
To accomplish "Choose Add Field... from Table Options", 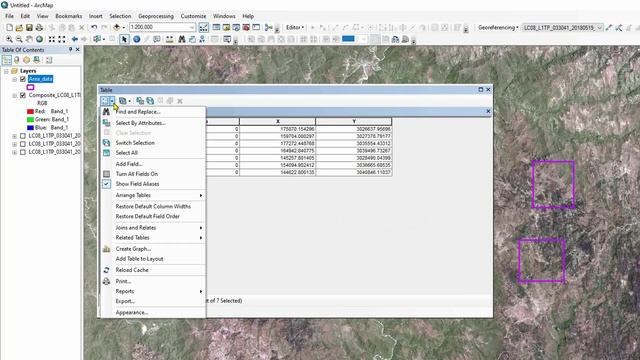I will pos(153,164).
